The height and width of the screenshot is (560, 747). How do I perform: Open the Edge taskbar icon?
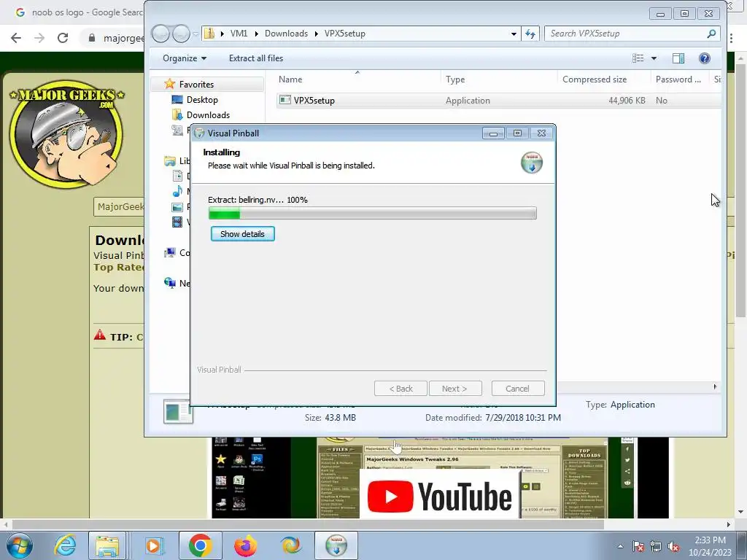[x=290, y=545]
